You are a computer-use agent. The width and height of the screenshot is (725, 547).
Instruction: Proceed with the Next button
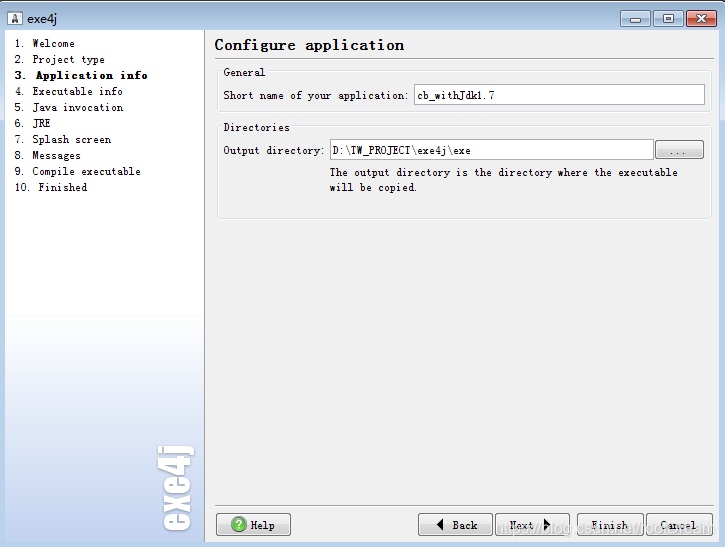coord(532,524)
